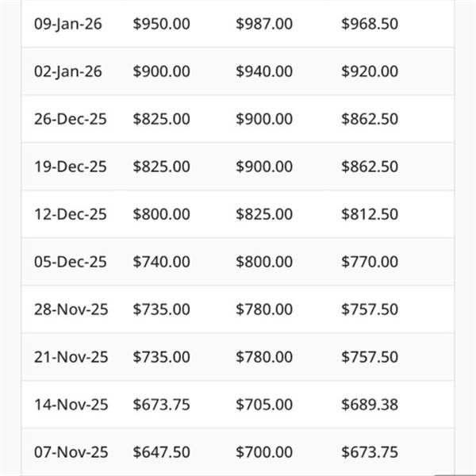Click the $740.00 price cell
The height and width of the screenshot is (476, 476).
coord(161,262)
